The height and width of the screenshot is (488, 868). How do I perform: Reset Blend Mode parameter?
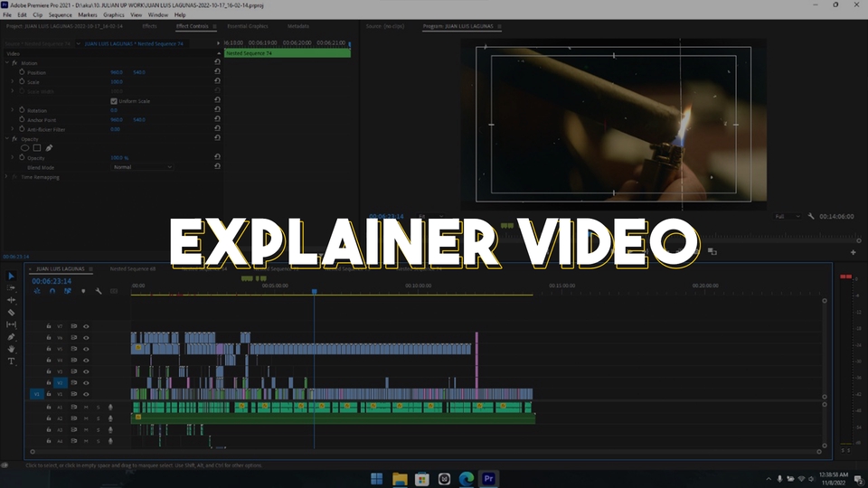[217, 166]
